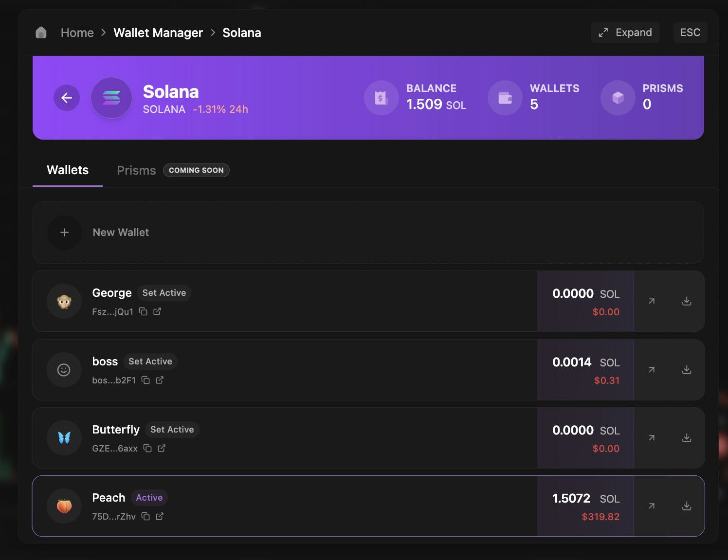
Task: Click address bos...b2F1
Action: 114,380
